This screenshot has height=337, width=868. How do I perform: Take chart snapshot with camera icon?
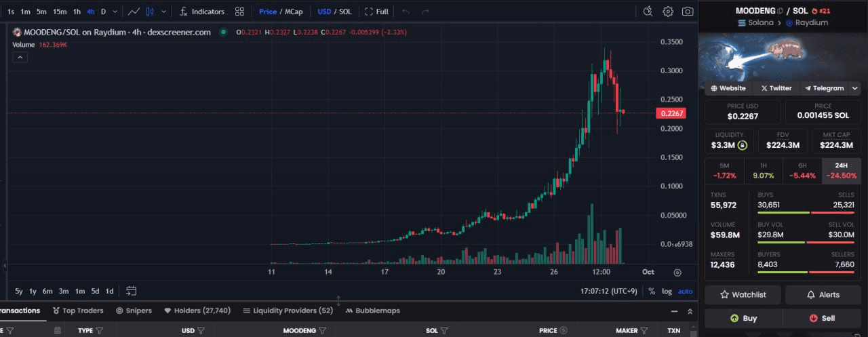pyautogui.click(x=688, y=12)
